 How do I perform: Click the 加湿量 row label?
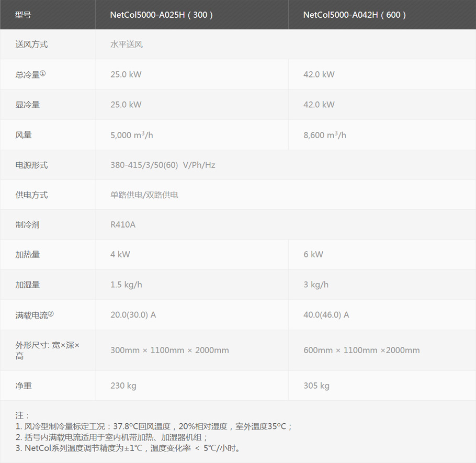tap(28, 285)
